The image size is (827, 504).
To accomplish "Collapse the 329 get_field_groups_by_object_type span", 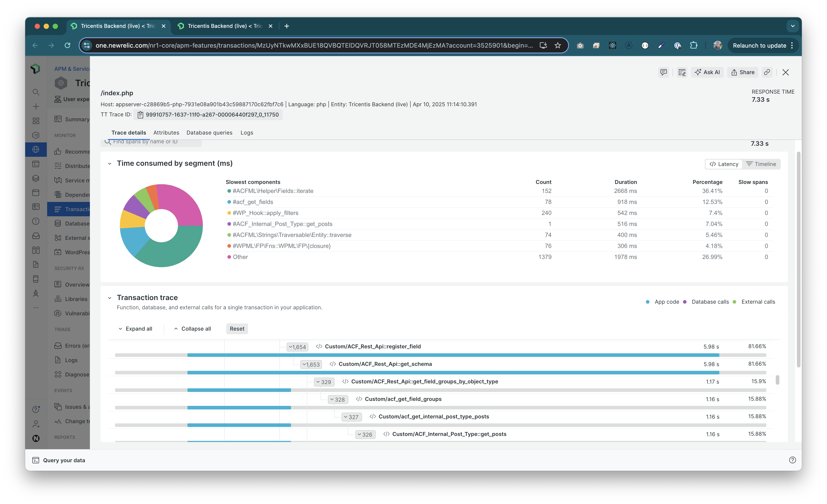I will point(324,382).
